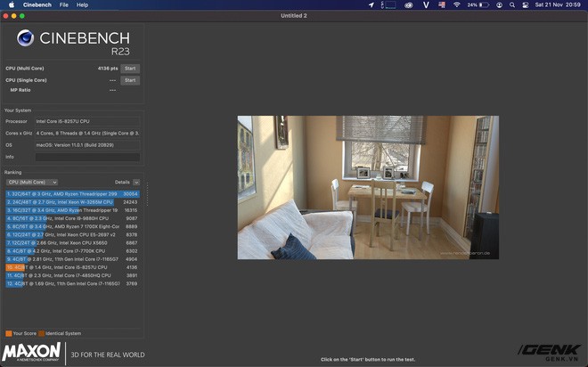The height and width of the screenshot is (367, 588).
Task: Start the CPU Single Core test
Action: pyautogui.click(x=130, y=80)
